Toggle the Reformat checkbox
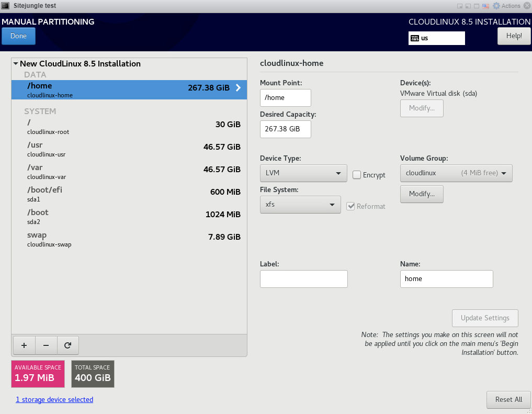The image size is (532, 414). tap(350, 206)
